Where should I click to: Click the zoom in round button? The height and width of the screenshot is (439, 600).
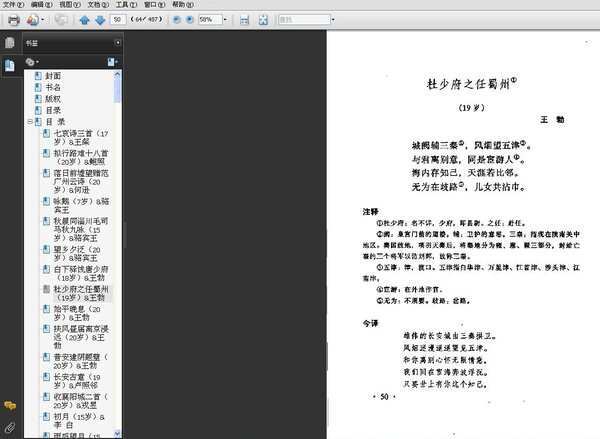pos(190,20)
